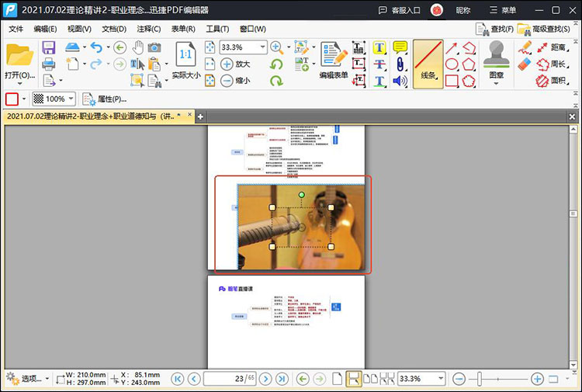Select the hand pan tool
The image size is (582, 392).
click(x=137, y=47)
